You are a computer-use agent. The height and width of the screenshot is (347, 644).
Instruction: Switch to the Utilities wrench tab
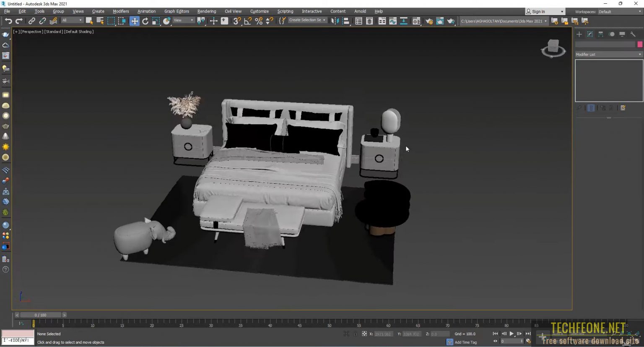633,34
